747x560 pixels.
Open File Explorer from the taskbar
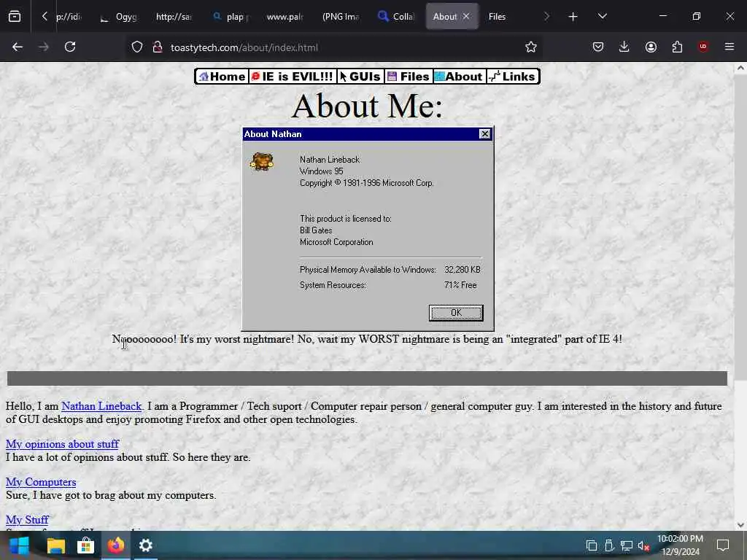coord(55,545)
